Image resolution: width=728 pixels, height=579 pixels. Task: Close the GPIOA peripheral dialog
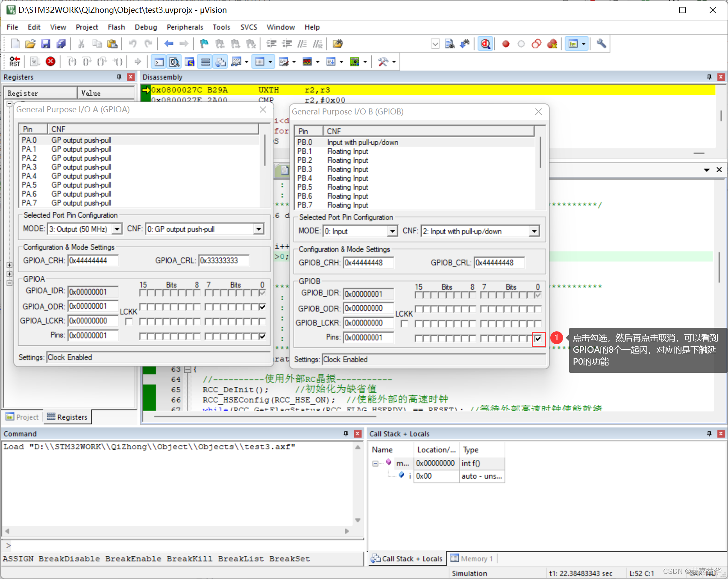tap(263, 109)
